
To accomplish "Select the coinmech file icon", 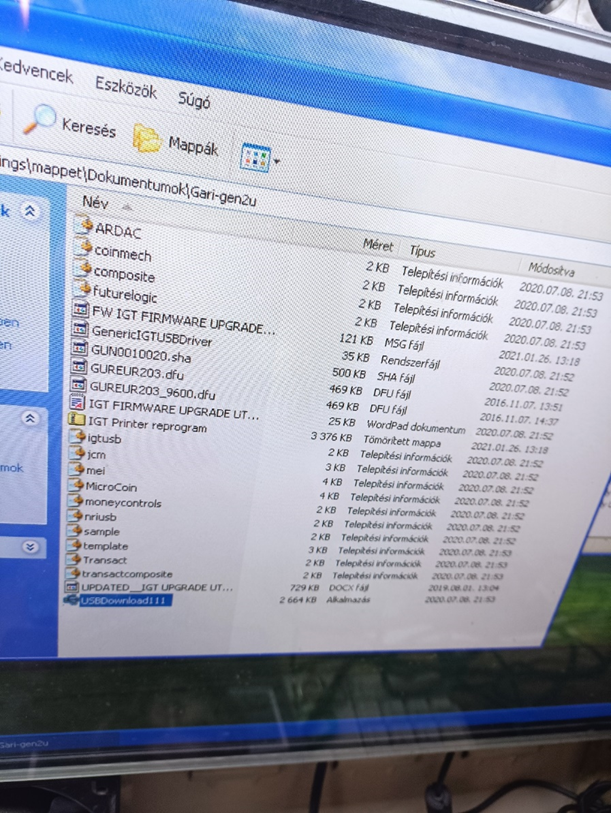I will [x=83, y=247].
